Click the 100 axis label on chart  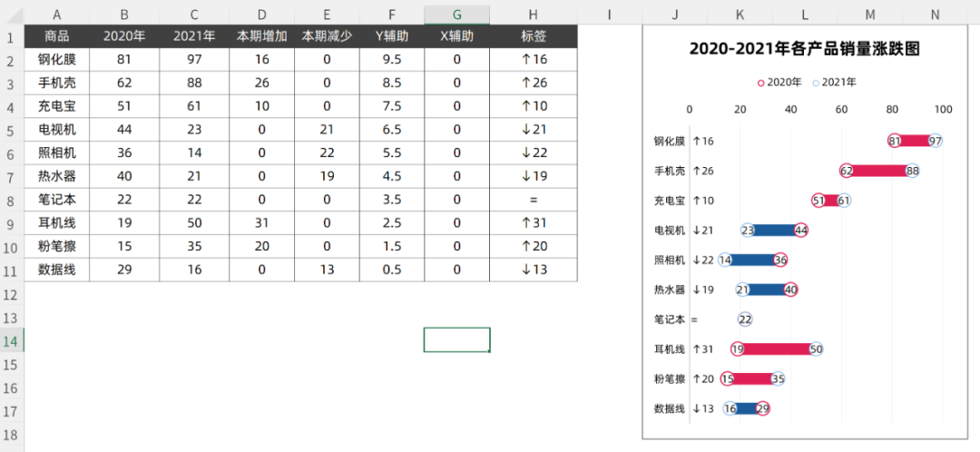(943, 110)
